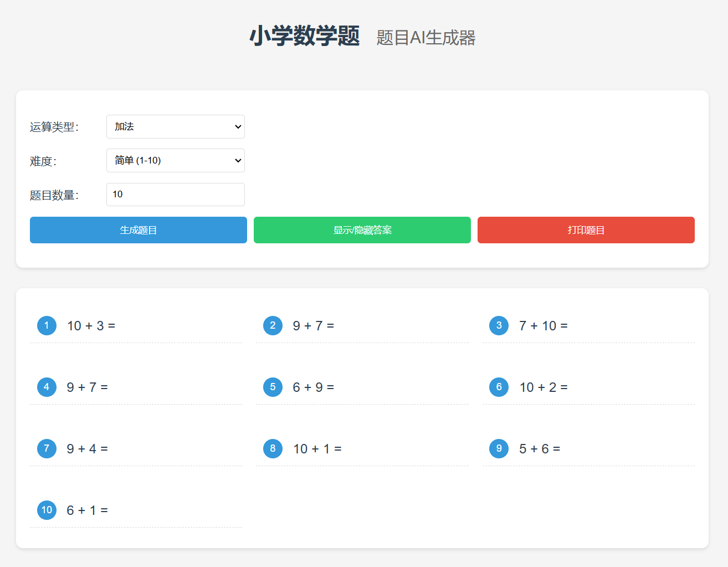
Task: Select the badge icon beside 10 + 2 =
Action: [499, 387]
